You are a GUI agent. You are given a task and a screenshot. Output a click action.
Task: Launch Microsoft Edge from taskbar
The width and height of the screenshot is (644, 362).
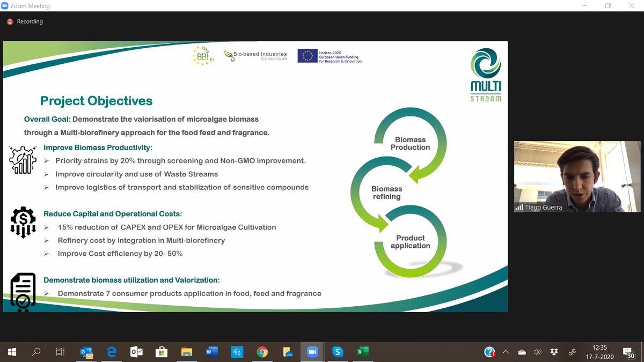[111, 352]
